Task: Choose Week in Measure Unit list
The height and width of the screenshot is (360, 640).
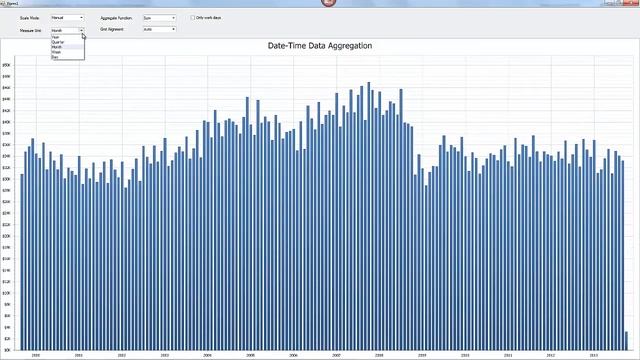Action: click(x=67, y=52)
